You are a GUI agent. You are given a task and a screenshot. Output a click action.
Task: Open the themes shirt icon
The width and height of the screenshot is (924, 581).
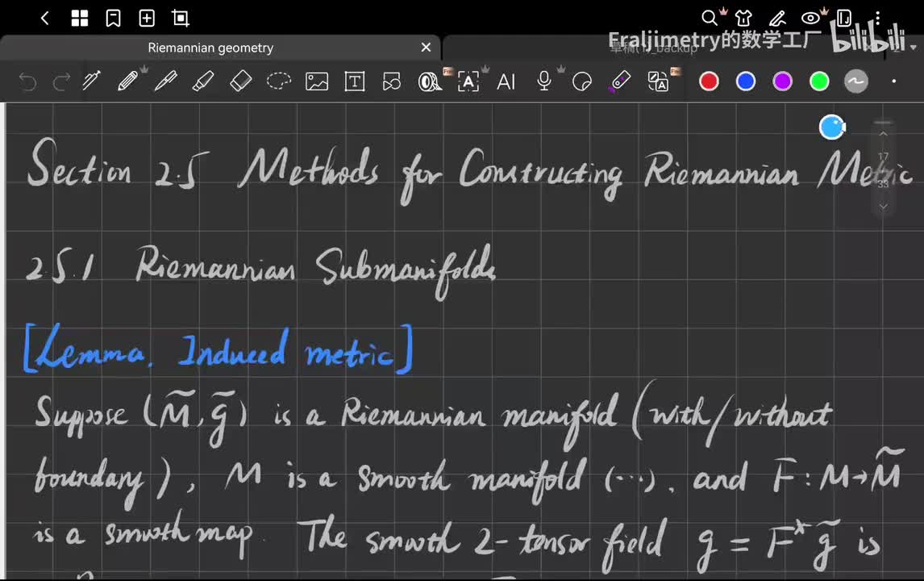[743, 19]
